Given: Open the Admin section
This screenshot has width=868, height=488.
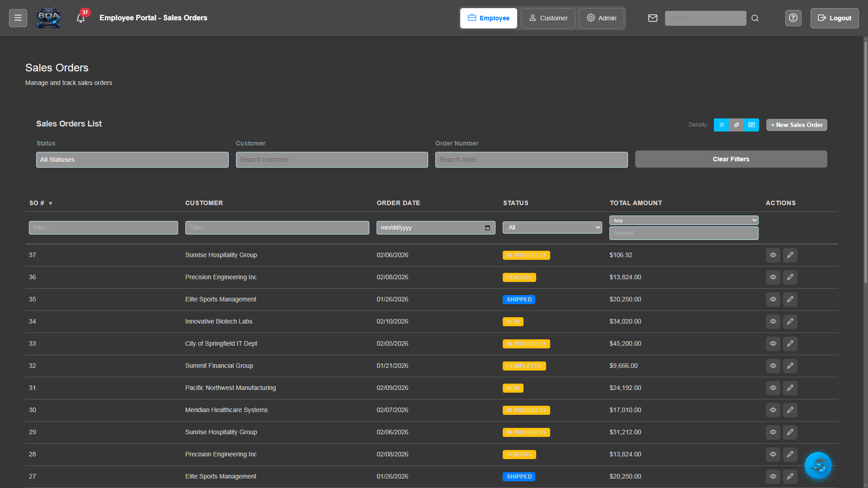Looking at the screenshot, I should (602, 18).
